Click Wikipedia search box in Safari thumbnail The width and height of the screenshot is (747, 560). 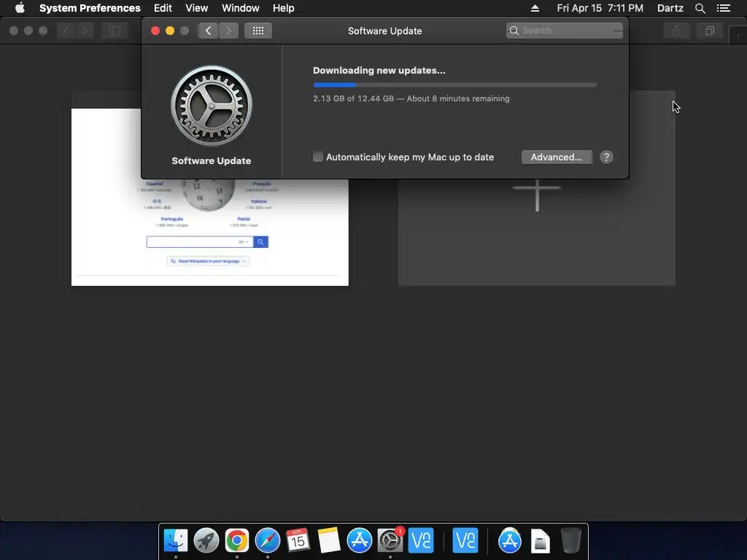coord(200,242)
